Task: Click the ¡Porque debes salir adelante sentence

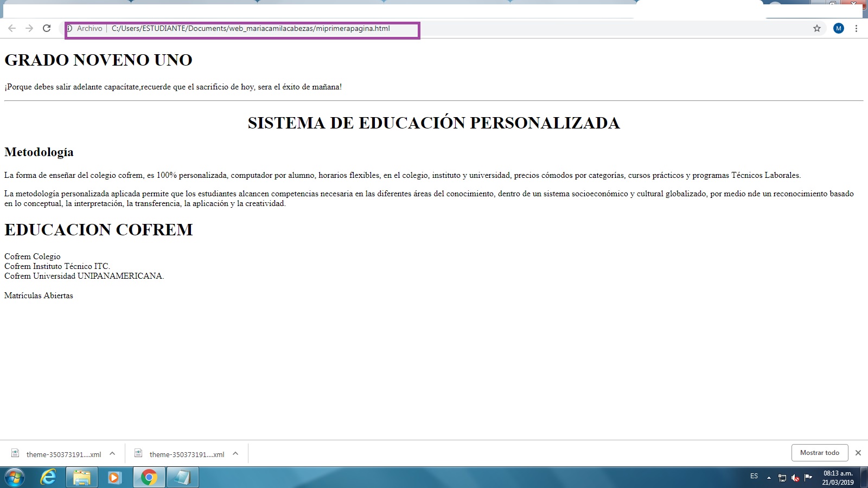Action: [173, 87]
